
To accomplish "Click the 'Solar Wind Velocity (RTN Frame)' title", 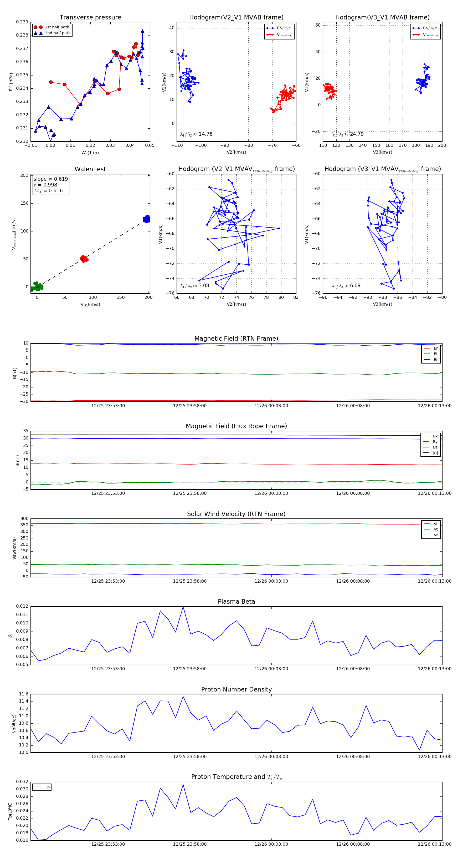I will 236,514.
